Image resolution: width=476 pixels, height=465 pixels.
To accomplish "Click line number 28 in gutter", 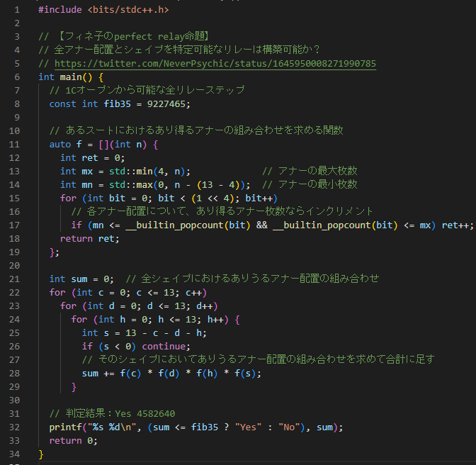I will pyautogui.click(x=14, y=374).
